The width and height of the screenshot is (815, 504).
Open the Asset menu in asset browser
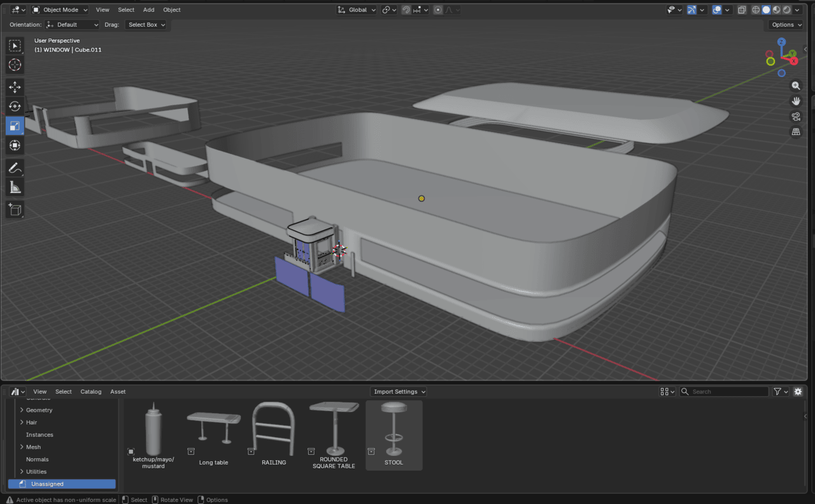(x=118, y=391)
